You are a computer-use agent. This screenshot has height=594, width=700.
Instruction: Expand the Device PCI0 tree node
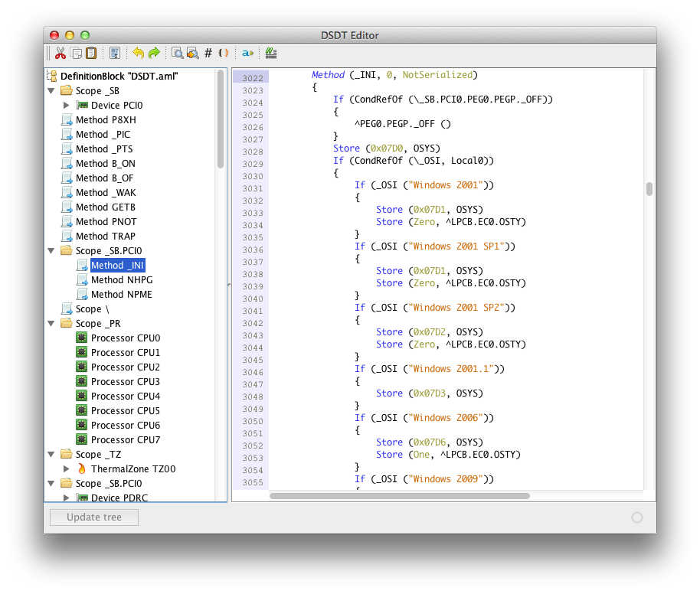click(67, 105)
